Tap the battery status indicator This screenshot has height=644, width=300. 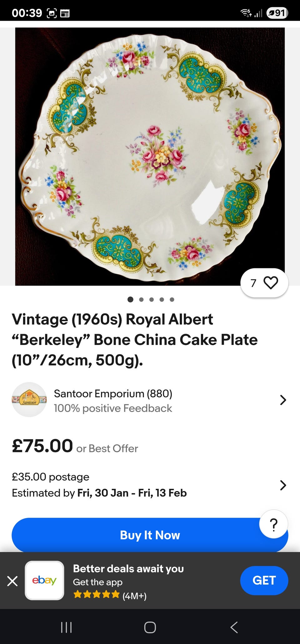pos(277,13)
